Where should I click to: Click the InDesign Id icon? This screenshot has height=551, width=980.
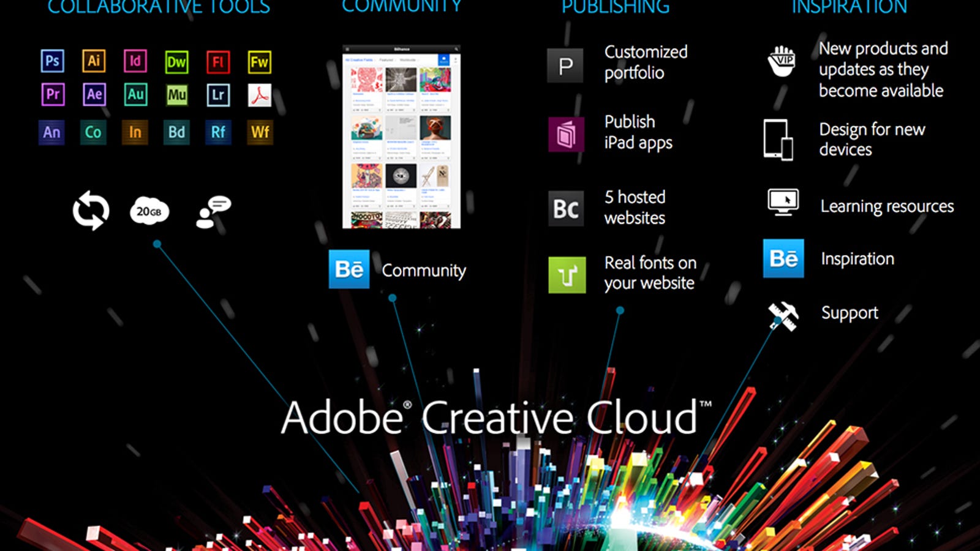[x=135, y=61]
